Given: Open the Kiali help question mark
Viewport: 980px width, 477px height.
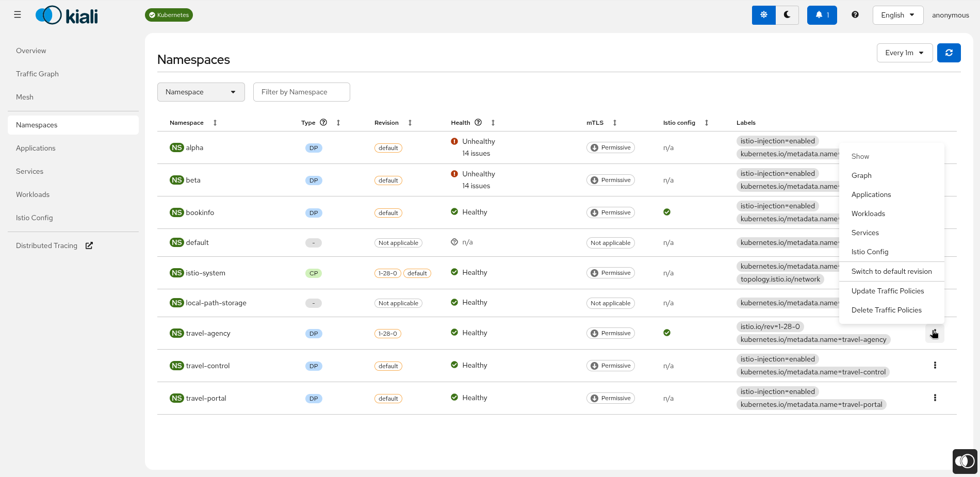Looking at the screenshot, I should (855, 15).
